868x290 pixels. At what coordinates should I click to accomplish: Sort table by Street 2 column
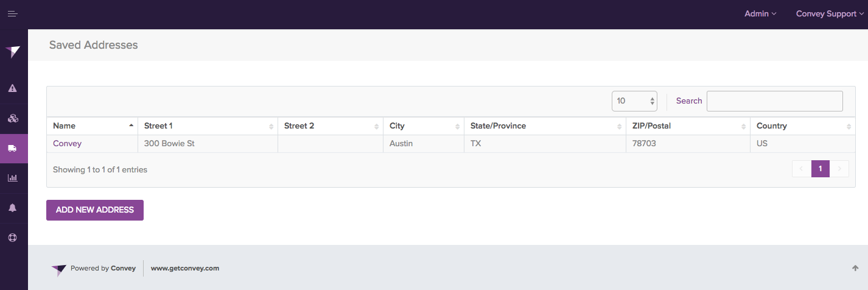pyautogui.click(x=331, y=126)
